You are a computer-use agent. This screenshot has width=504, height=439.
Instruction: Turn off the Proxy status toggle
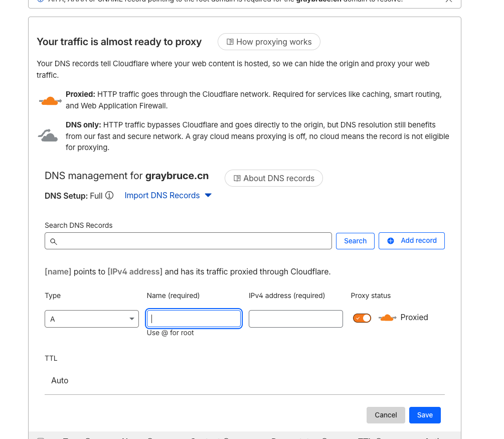362,318
